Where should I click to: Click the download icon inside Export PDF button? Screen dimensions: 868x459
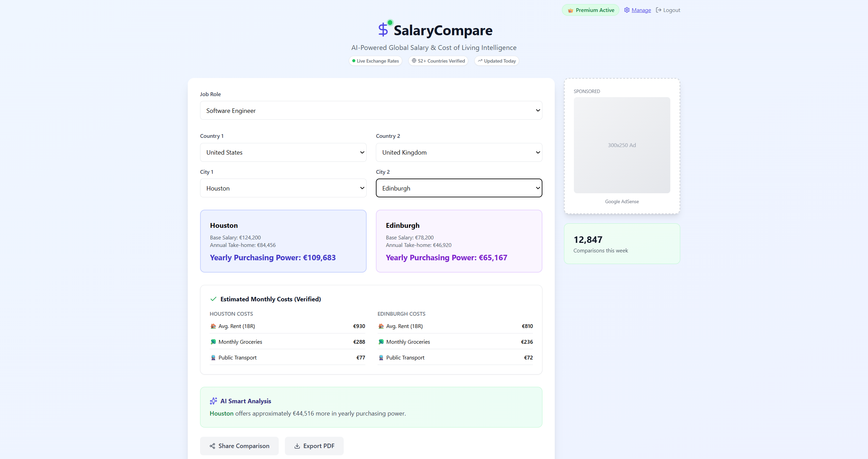pyautogui.click(x=297, y=446)
